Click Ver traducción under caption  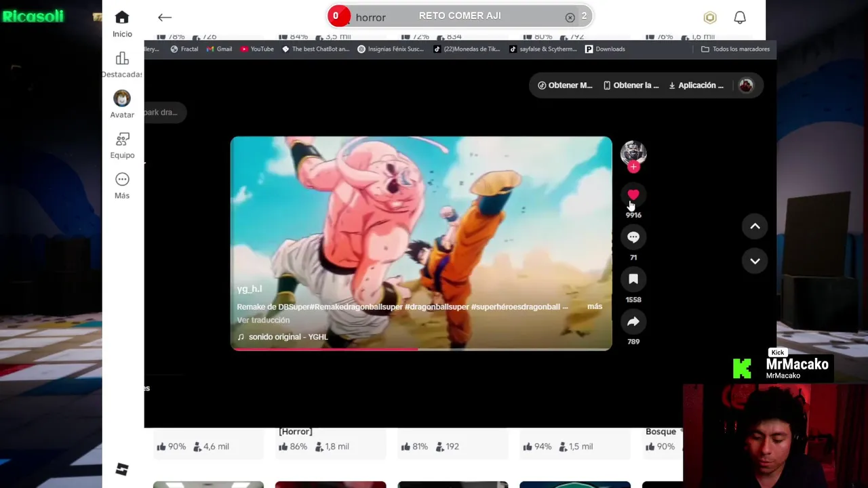[x=263, y=320]
